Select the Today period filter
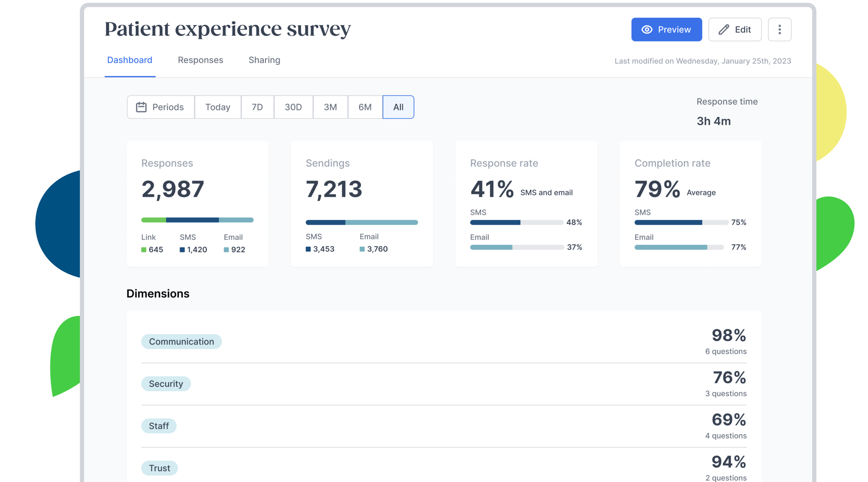868x482 pixels. point(217,107)
